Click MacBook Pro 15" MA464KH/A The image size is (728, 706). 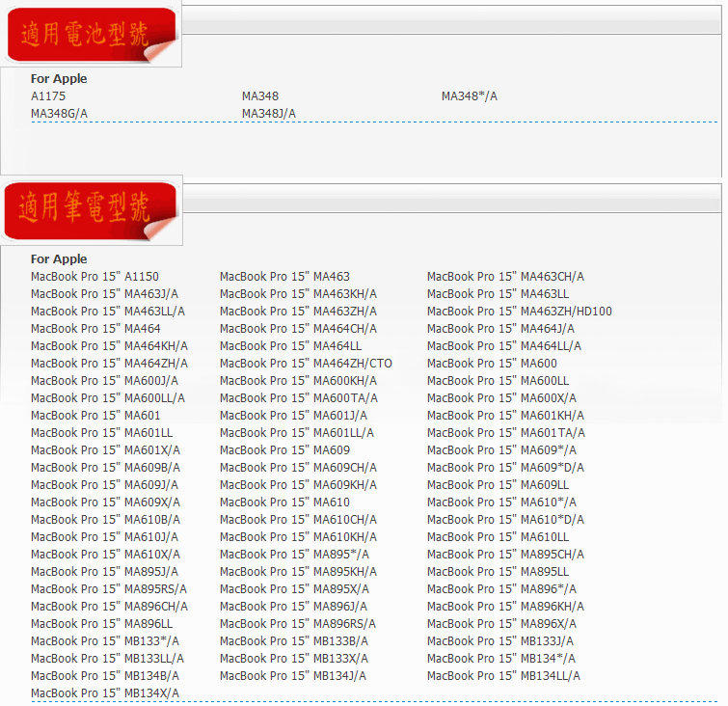(x=109, y=345)
